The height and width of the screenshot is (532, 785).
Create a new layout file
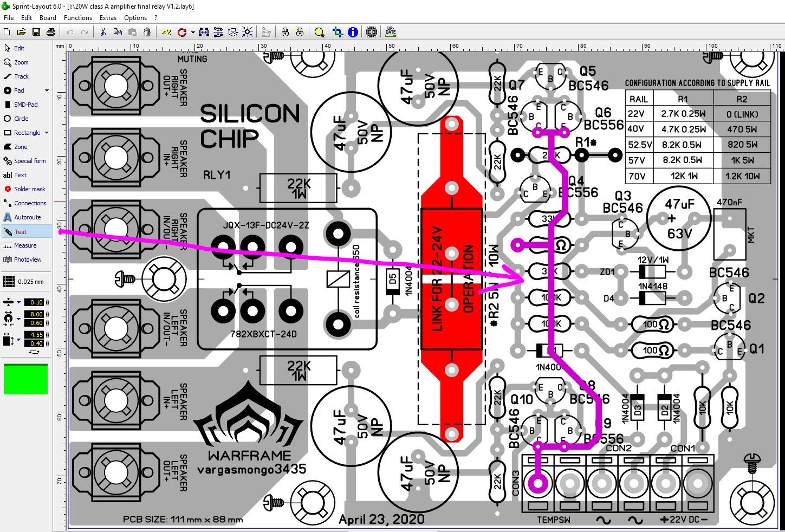click(x=7, y=32)
